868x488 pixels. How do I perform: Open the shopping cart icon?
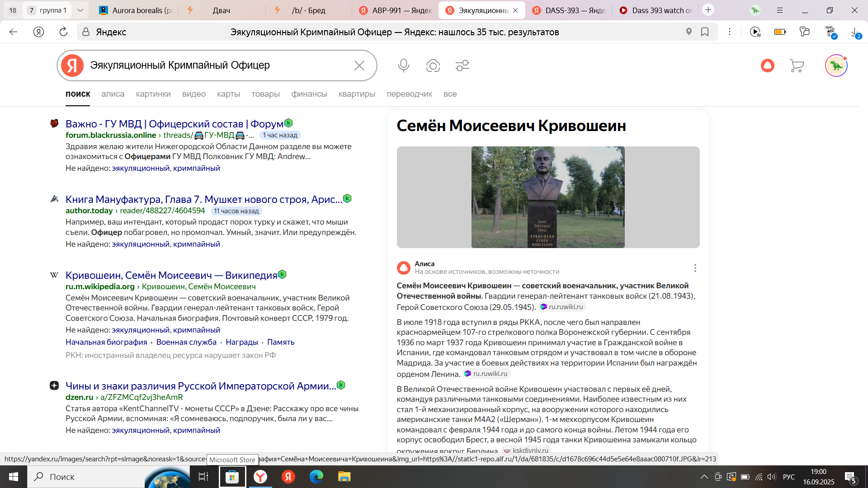point(797,66)
